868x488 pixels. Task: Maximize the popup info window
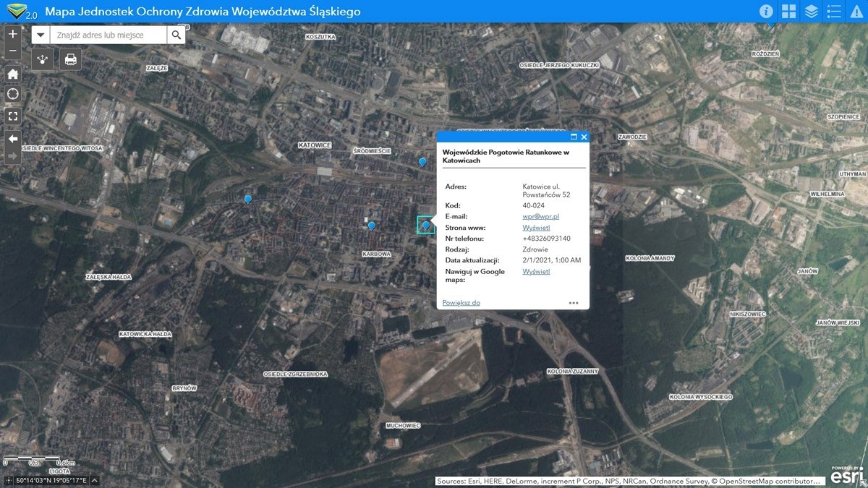574,137
